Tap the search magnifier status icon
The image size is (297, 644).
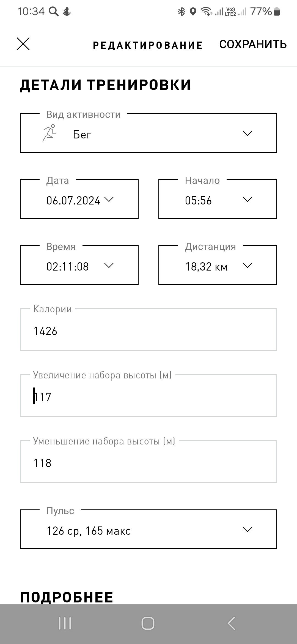54,12
